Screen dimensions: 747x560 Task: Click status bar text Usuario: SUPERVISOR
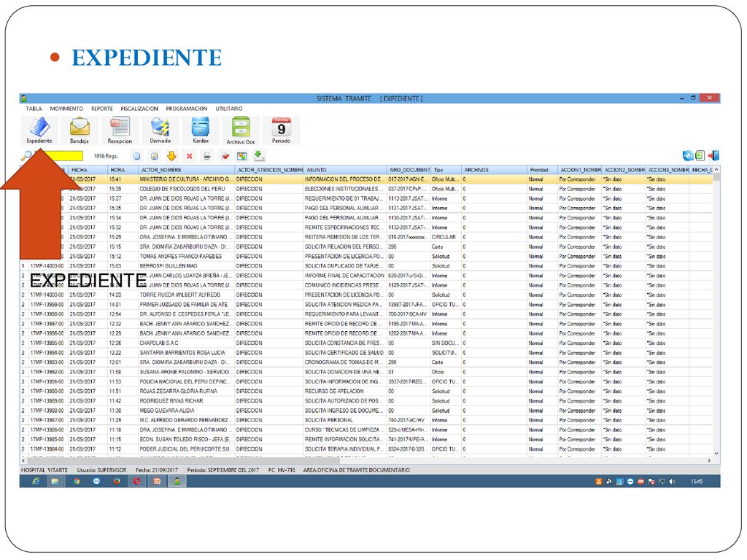(x=102, y=470)
